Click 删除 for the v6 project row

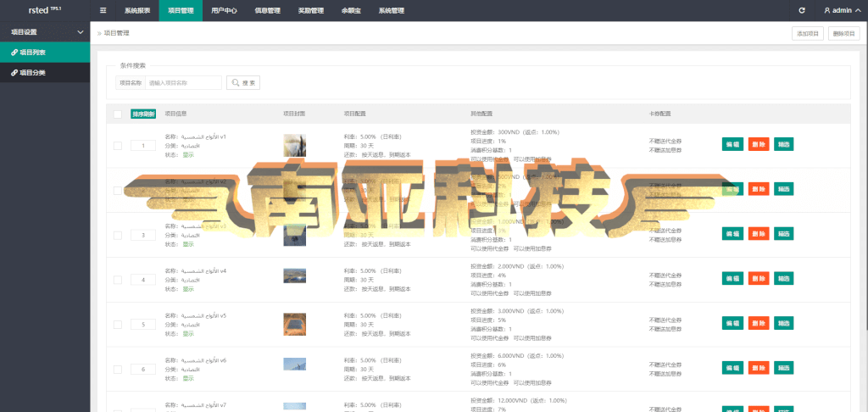[x=759, y=368]
